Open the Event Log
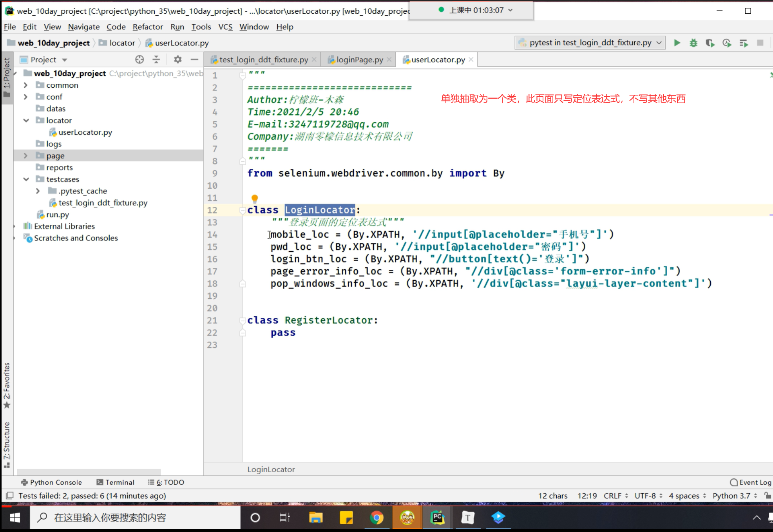The height and width of the screenshot is (532, 773). 750,482
